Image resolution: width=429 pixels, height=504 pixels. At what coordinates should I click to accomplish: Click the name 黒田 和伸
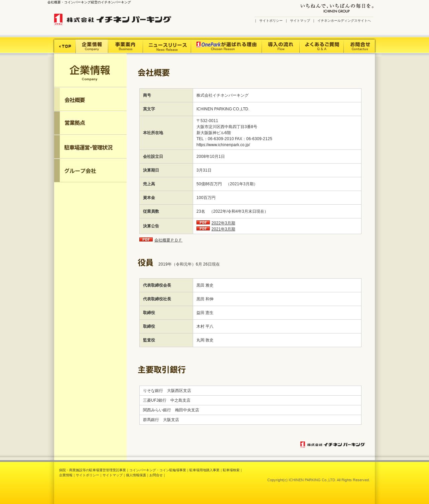click(205, 299)
